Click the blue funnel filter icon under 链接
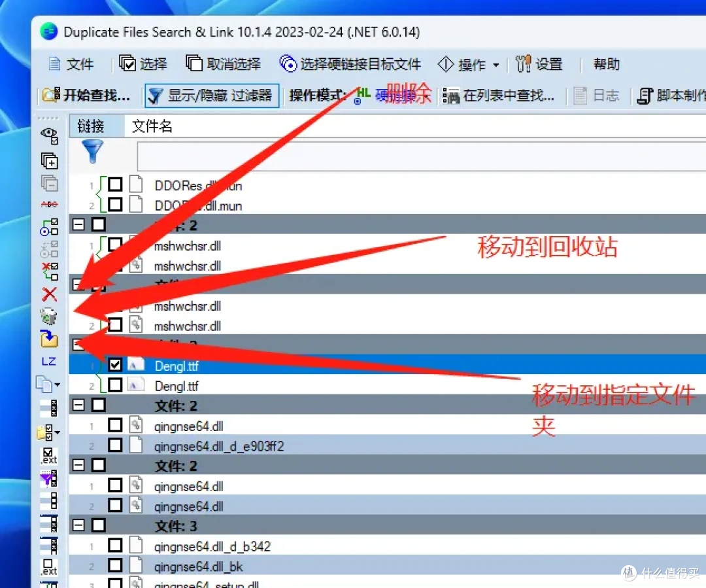706x588 pixels. point(92,151)
